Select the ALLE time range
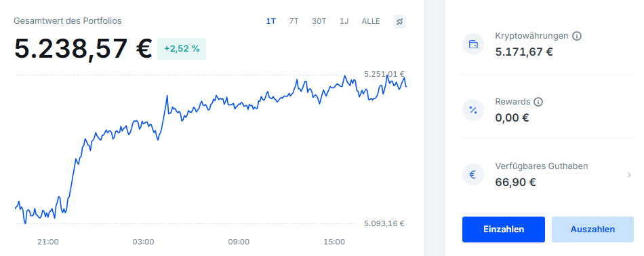Viewport: 644px width, 256px height. [x=371, y=22]
